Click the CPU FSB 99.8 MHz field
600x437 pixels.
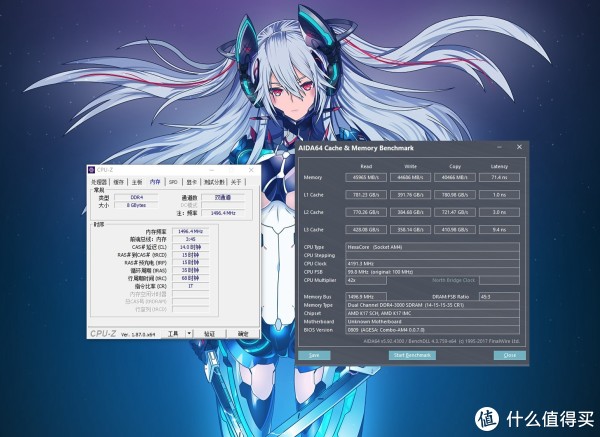coord(432,272)
